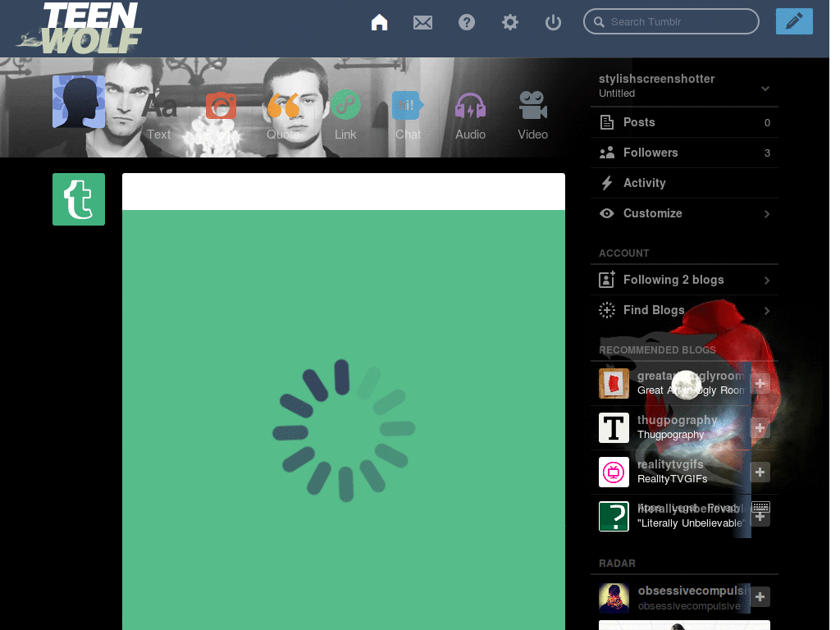The height and width of the screenshot is (630, 840).
Task: Click the loading spinner in the post
Action: tap(344, 431)
